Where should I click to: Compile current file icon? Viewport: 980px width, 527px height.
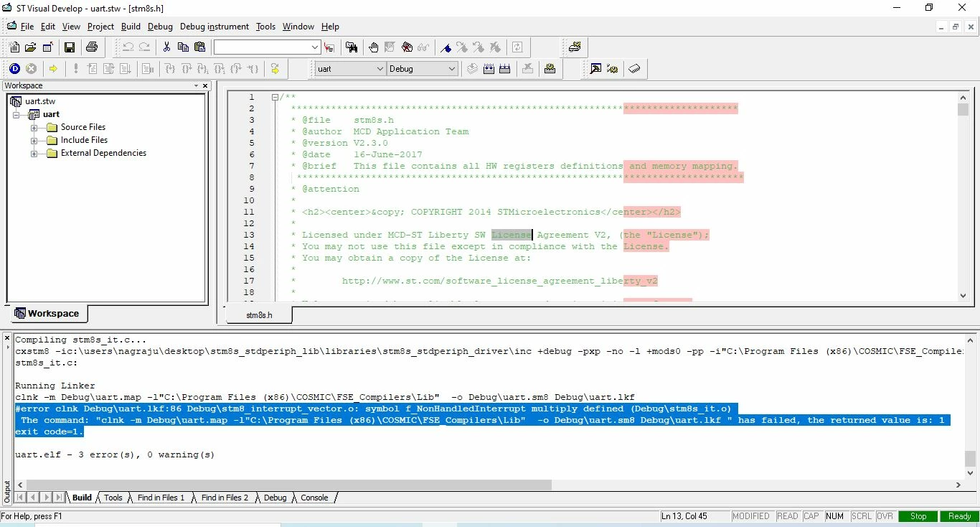pos(471,69)
